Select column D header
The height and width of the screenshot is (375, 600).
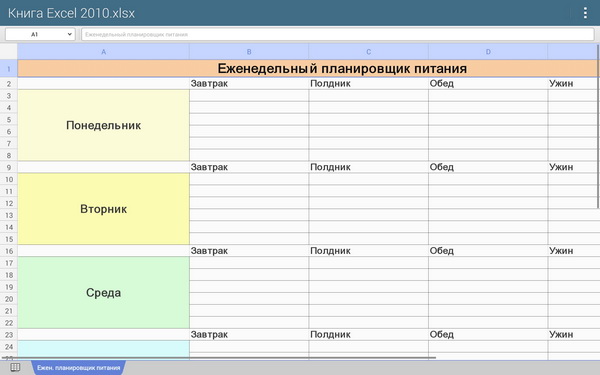[488, 52]
